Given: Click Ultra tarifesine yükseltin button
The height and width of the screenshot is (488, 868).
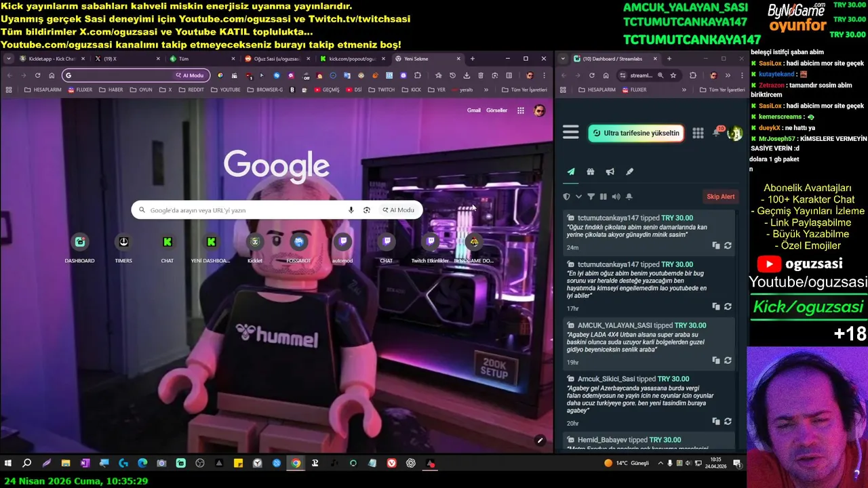Looking at the screenshot, I should pyautogui.click(x=635, y=133).
